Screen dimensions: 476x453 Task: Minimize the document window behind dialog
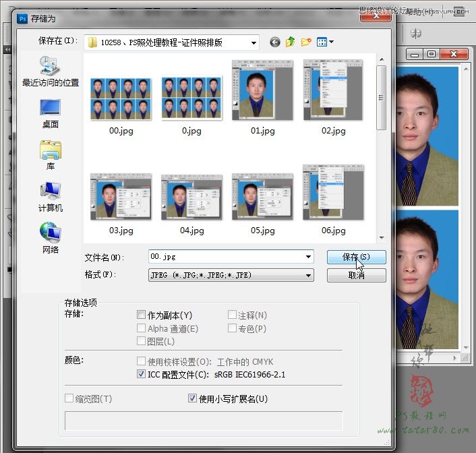pyautogui.click(x=415, y=55)
